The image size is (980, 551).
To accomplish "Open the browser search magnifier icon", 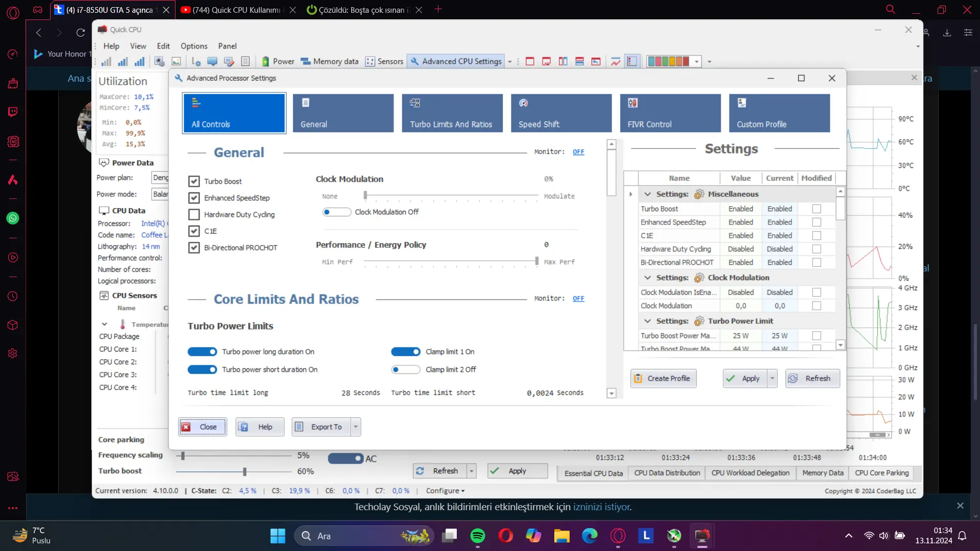I will pyautogui.click(x=891, y=9).
